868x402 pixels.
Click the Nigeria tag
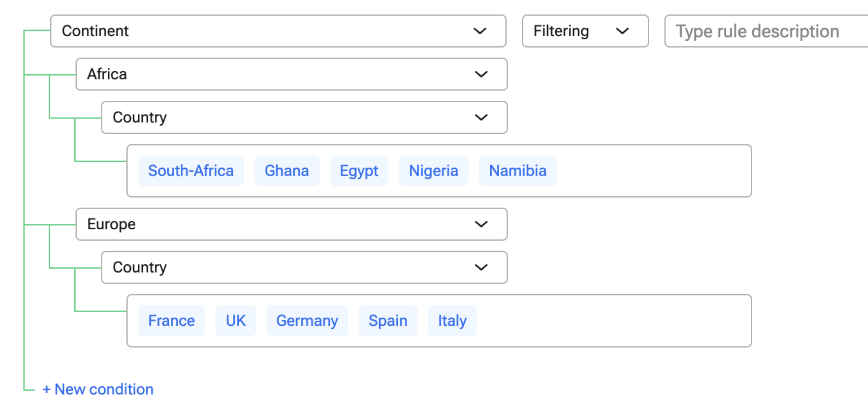pyautogui.click(x=433, y=171)
